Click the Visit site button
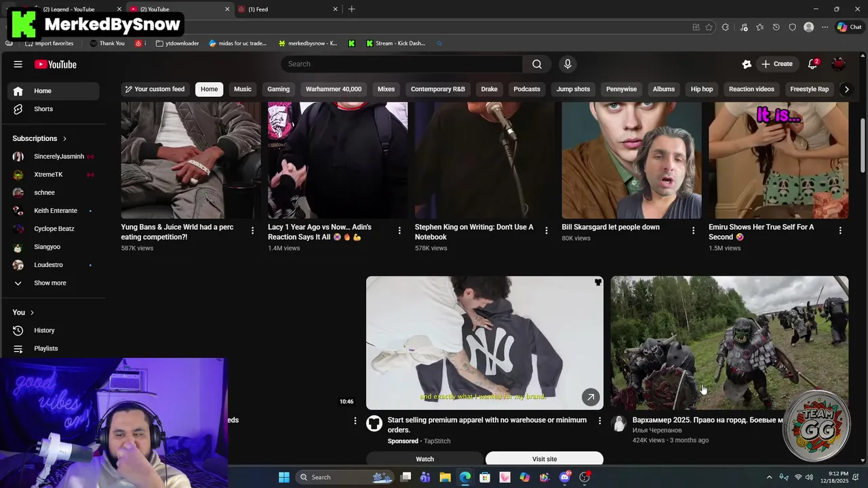 [545, 459]
